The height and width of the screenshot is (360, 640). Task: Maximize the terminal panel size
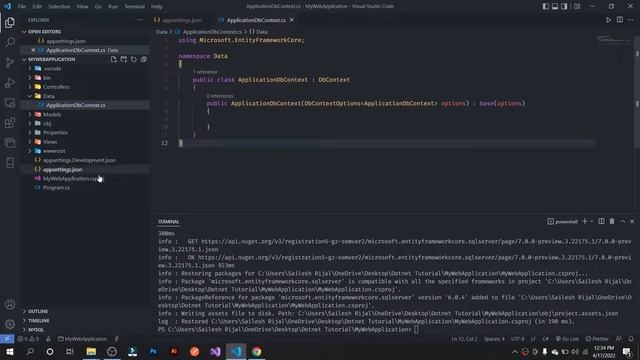623,221
